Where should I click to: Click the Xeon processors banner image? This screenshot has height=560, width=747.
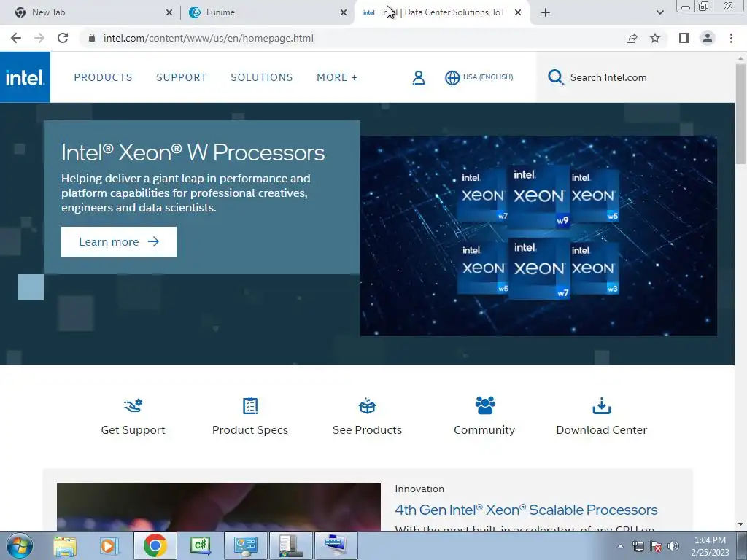[x=538, y=236]
